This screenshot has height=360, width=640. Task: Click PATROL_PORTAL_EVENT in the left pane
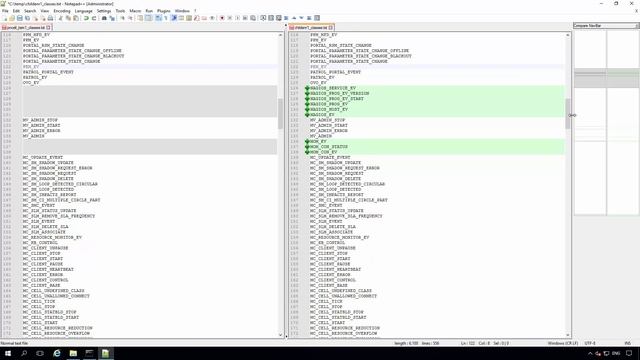pos(48,72)
